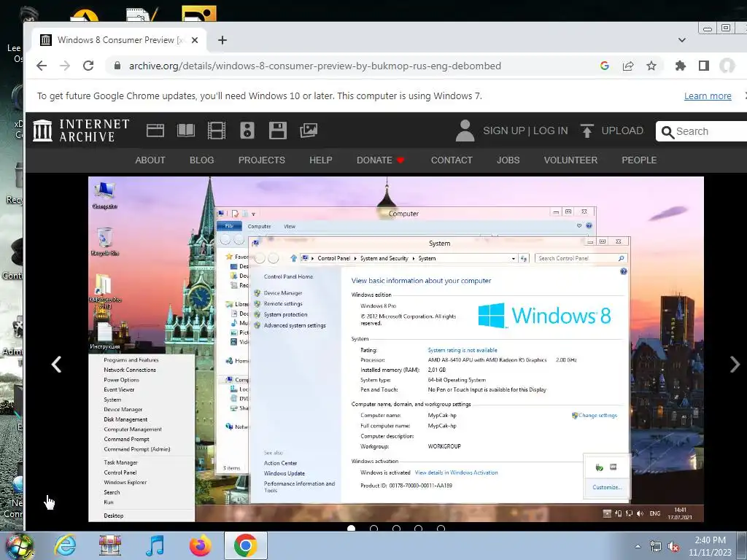Open the Windows Start menu orb

click(19, 545)
